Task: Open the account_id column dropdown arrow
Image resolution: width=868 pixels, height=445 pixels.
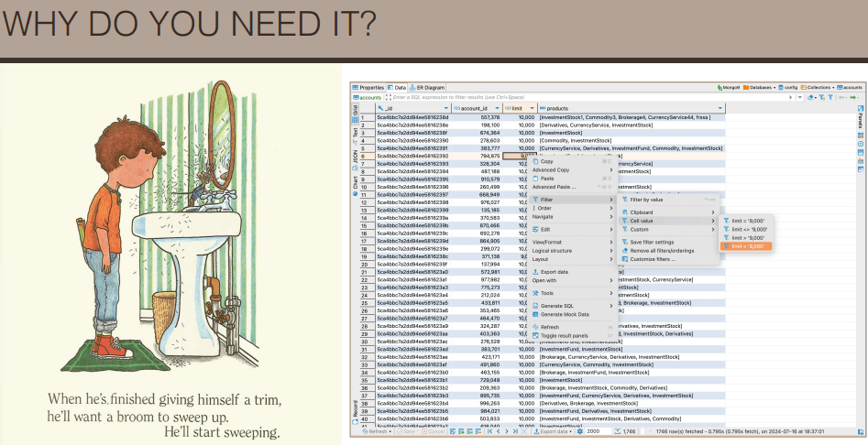Action: [497, 108]
